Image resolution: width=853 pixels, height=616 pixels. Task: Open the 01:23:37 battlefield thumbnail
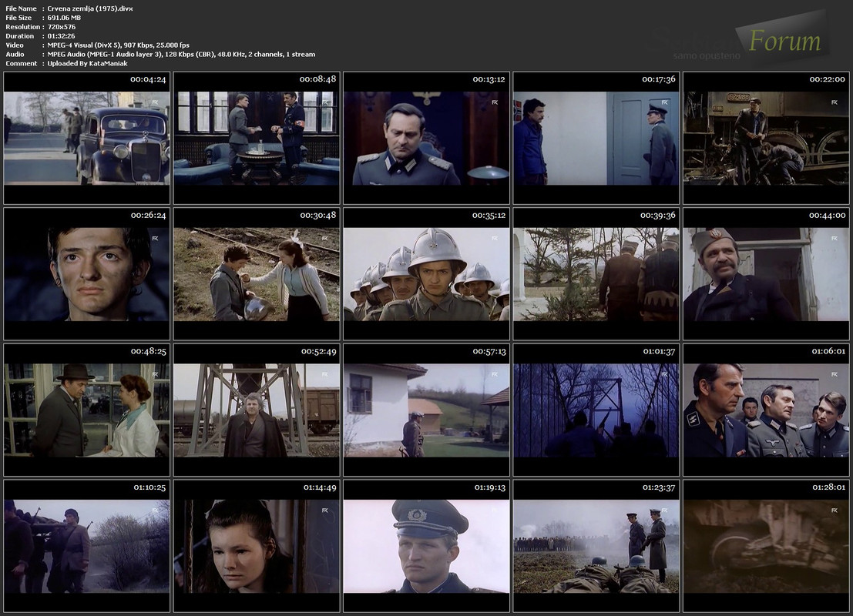[596, 546]
